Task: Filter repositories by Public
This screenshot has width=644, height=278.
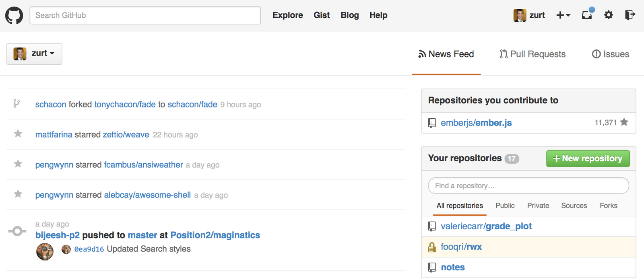Action: 505,206
